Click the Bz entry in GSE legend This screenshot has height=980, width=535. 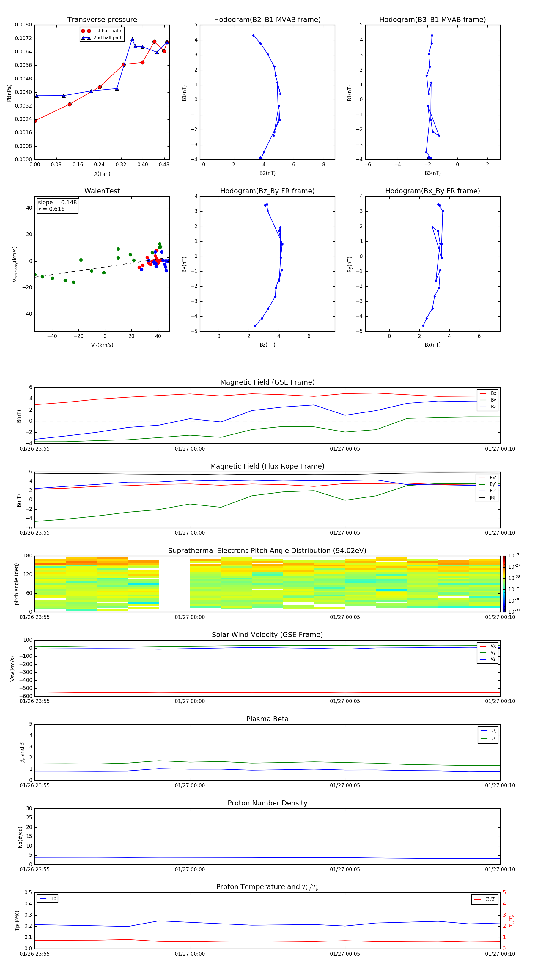pyautogui.click(x=488, y=407)
